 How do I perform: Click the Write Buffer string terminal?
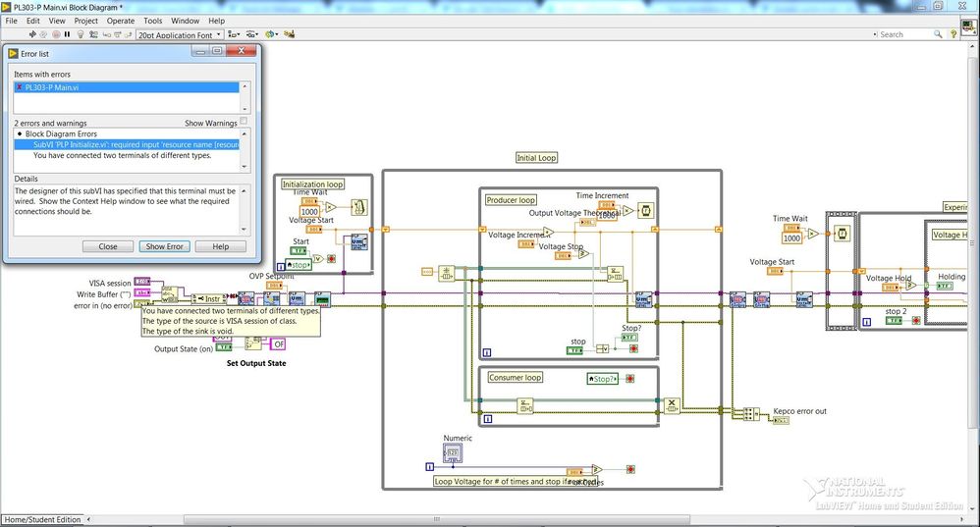click(x=142, y=292)
